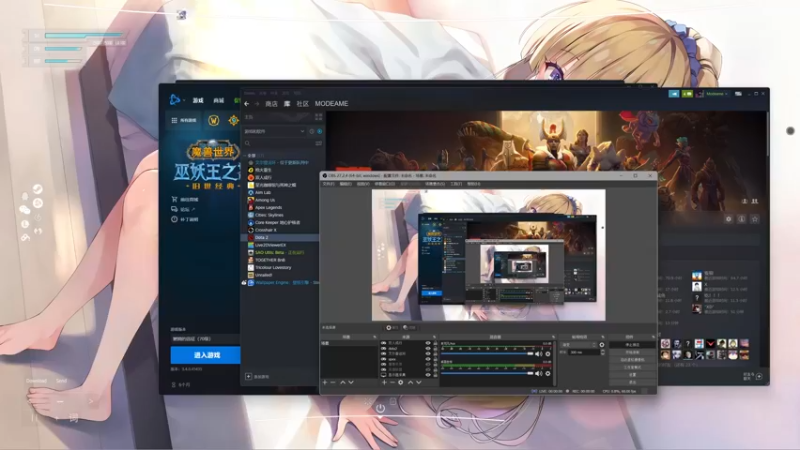Open source properties gear in OBS sources toolbar

click(401, 383)
